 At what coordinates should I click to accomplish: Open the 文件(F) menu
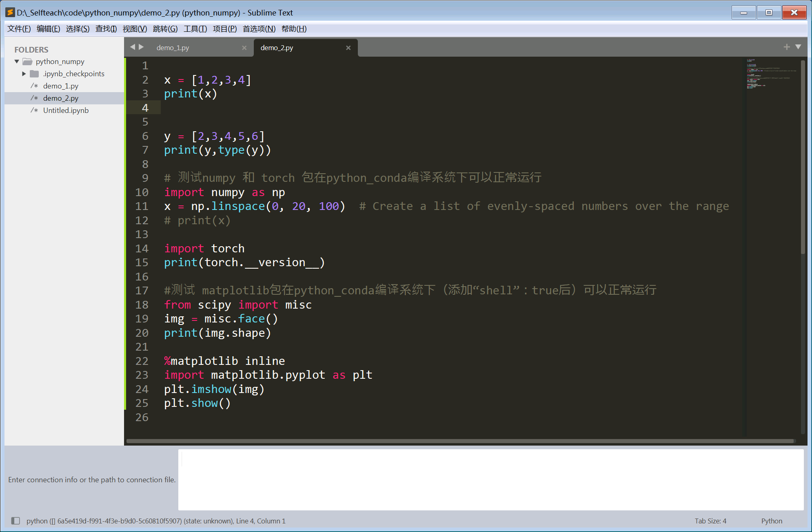pos(18,29)
